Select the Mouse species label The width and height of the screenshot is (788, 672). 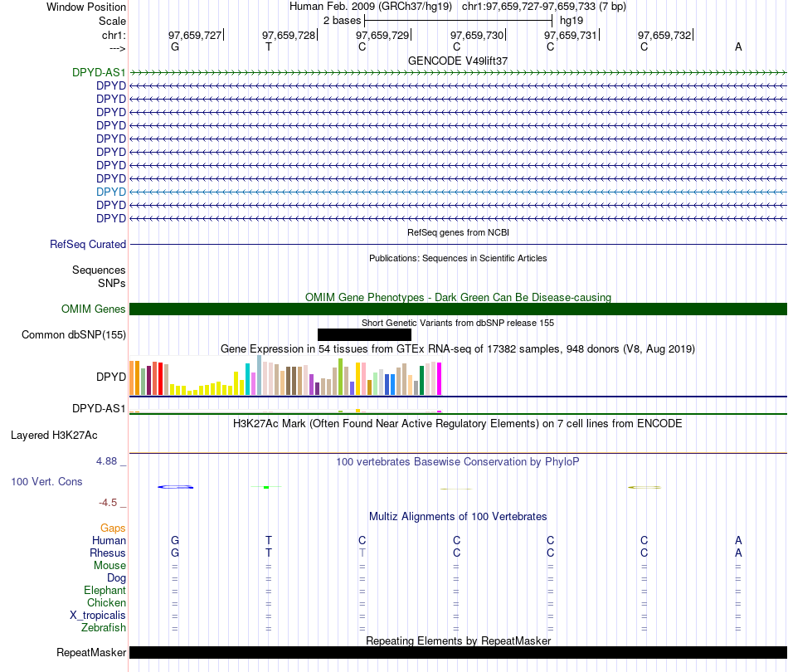coord(109,566)
